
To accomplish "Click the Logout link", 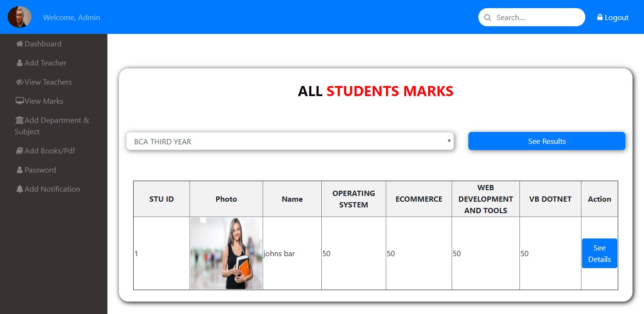I will (616, 18).
